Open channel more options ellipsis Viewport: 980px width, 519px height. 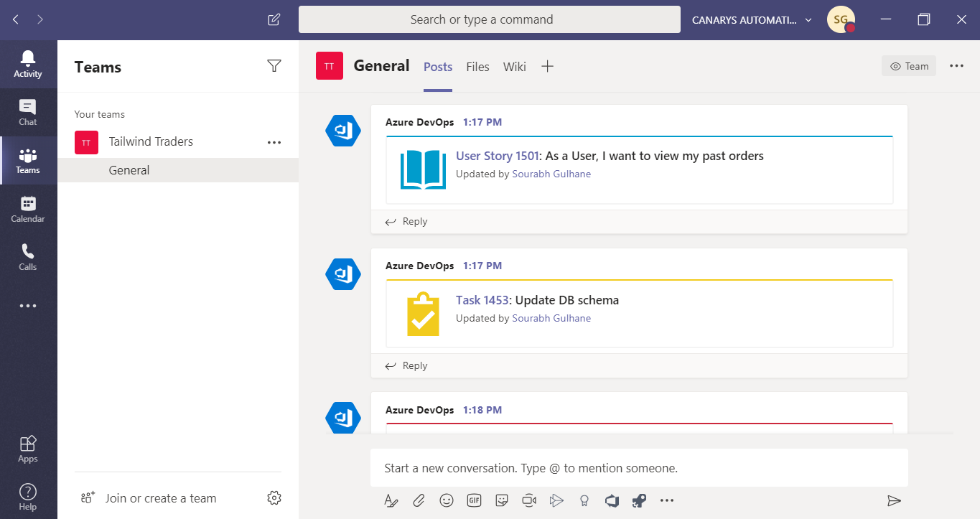click(956, 66)
